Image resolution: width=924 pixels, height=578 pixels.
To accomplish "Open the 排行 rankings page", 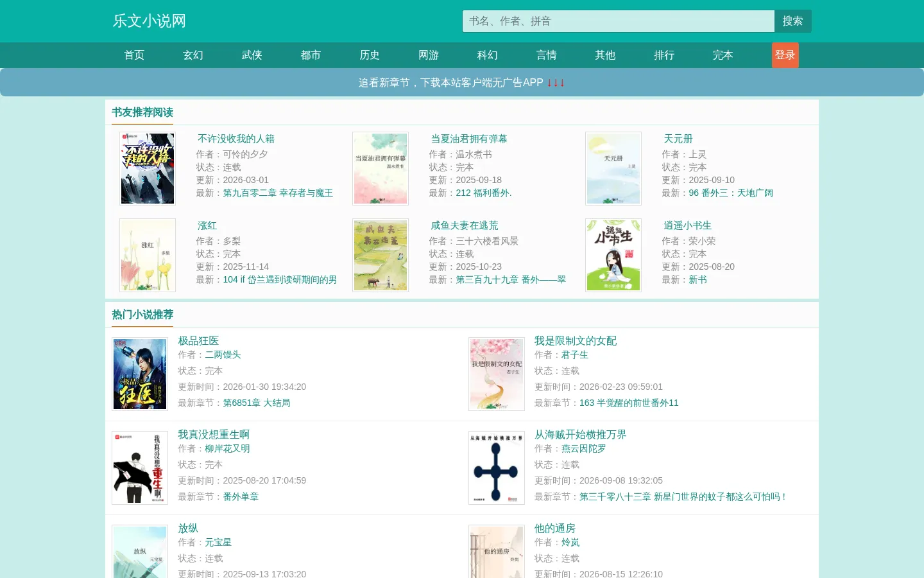I will 664,55.
